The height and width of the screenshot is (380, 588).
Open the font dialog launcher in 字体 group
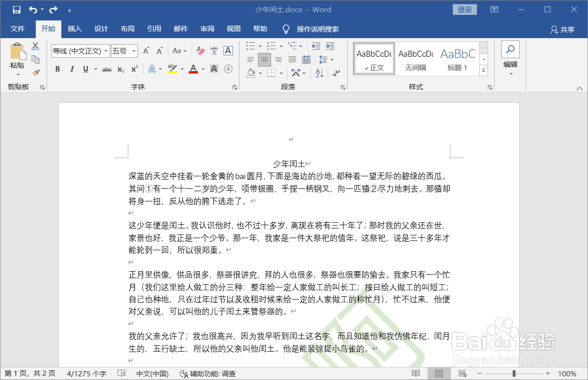[234, 87]
